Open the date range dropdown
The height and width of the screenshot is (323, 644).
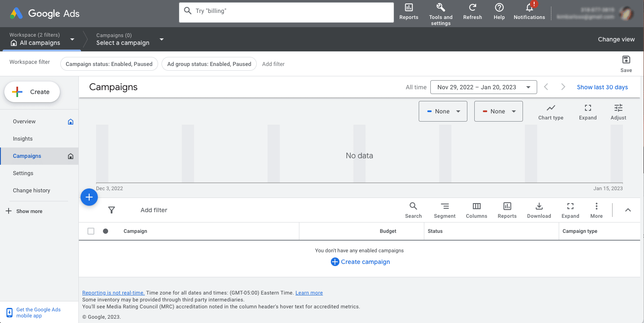(x=484, y=87)
